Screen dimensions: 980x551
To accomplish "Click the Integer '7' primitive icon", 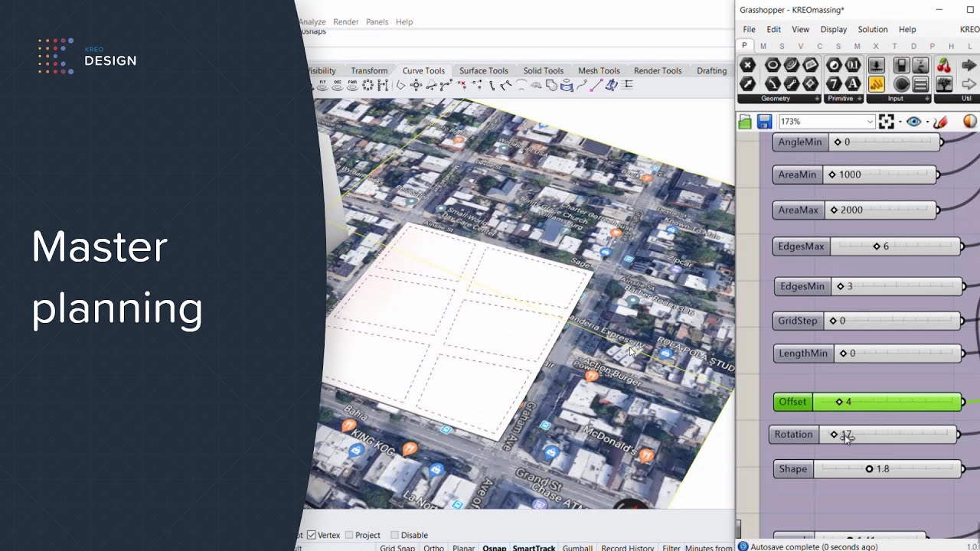I will pyautogui.click(x=834, y=84).
